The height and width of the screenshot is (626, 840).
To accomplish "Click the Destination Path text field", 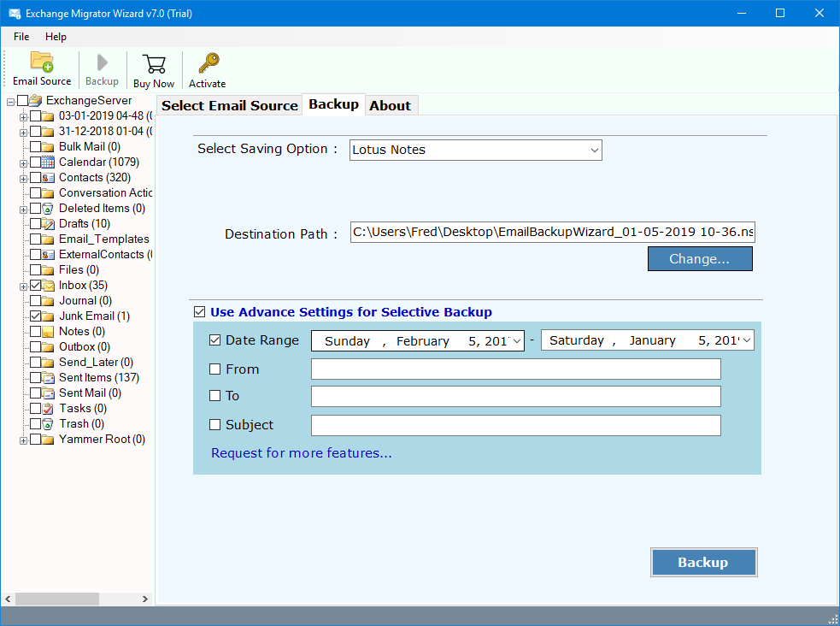I will point(552,232).
